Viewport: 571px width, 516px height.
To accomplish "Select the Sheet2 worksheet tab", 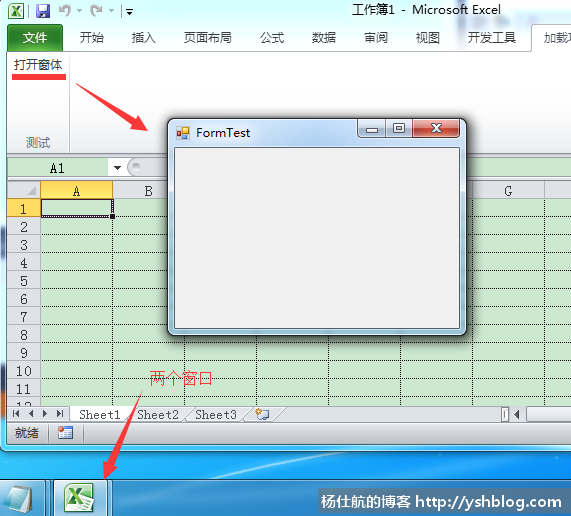I will click(158, 414).
